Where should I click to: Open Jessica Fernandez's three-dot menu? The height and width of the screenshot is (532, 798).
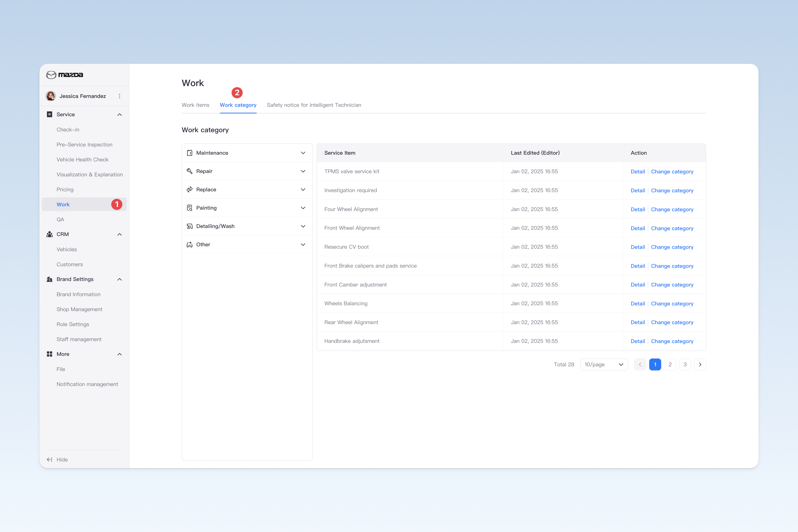119,96
